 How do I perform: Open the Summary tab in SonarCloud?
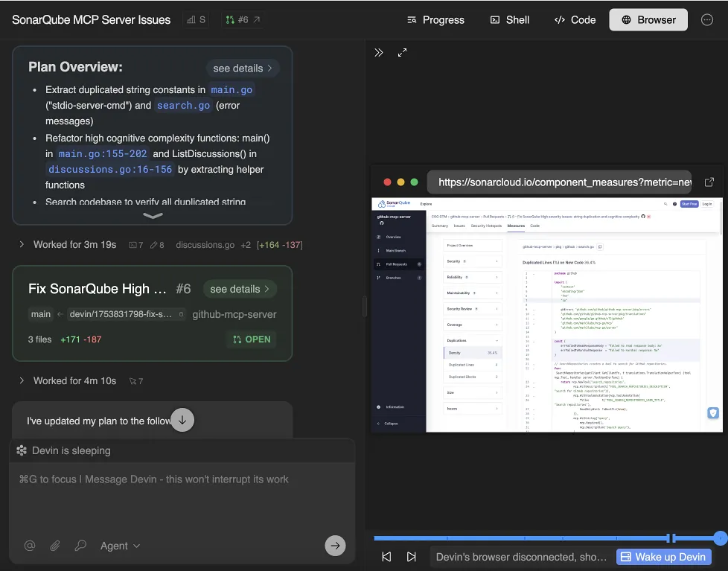[x=440, y=226]
